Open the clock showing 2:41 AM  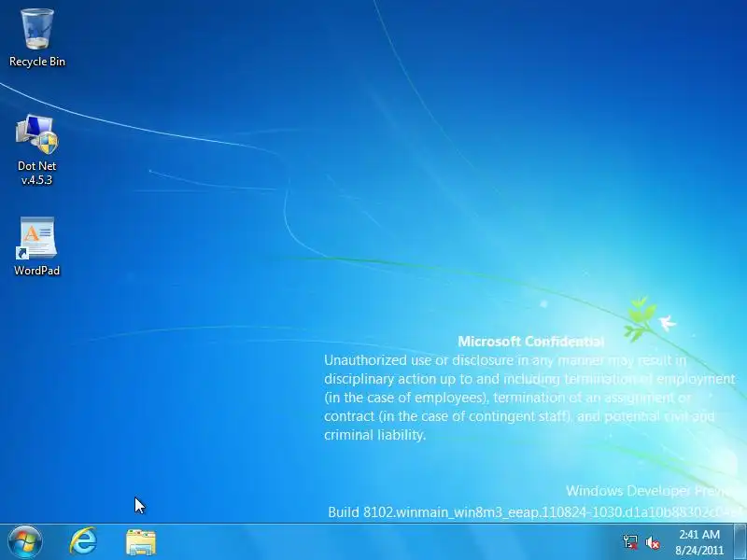tap(699, 542)
